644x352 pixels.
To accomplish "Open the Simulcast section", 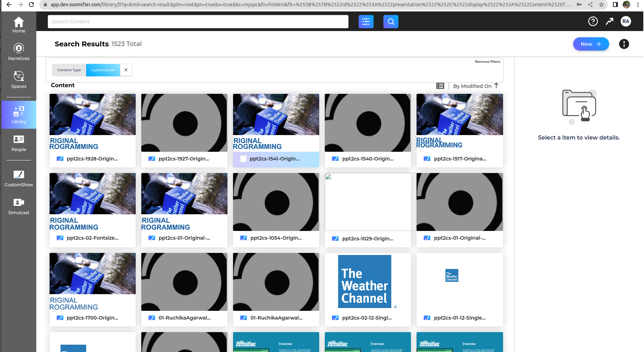I will click(x=19, y=206).
